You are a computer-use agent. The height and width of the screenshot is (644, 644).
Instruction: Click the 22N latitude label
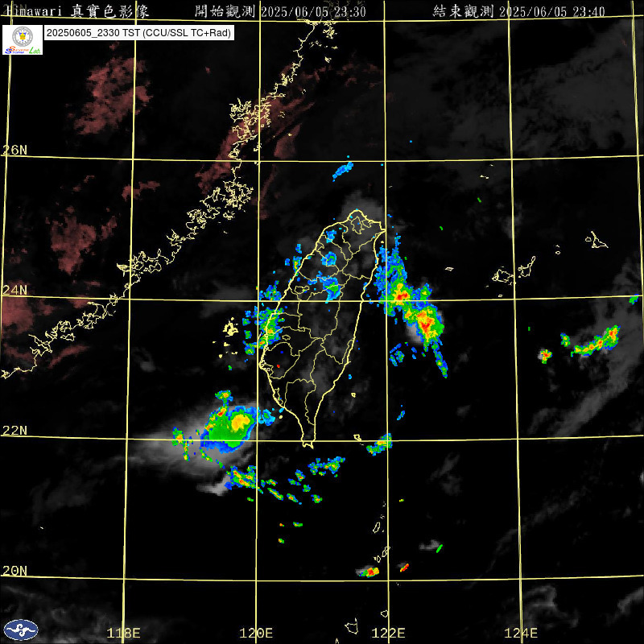click(14, 431)
